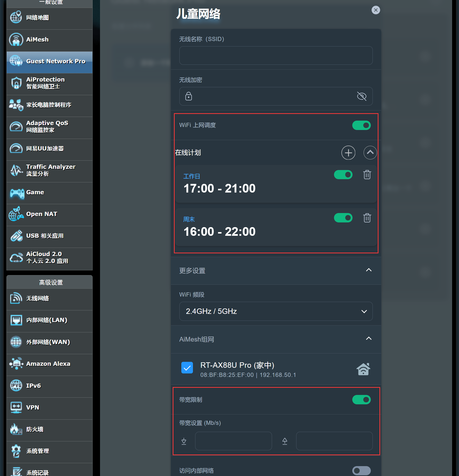Viewport: 459px width, 476px height.
Task: Collapse the 在线计划 list with chevron
Action: click(370, 152)
